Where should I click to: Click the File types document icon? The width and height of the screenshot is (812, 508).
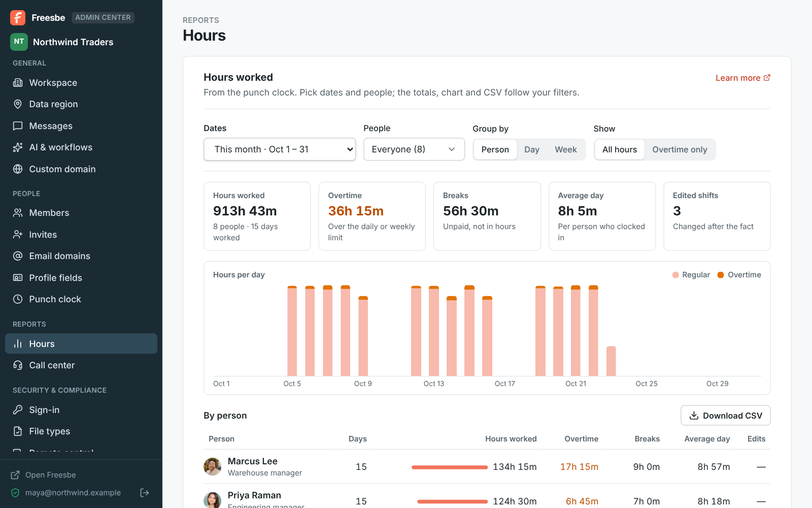[x=18, y=431]
